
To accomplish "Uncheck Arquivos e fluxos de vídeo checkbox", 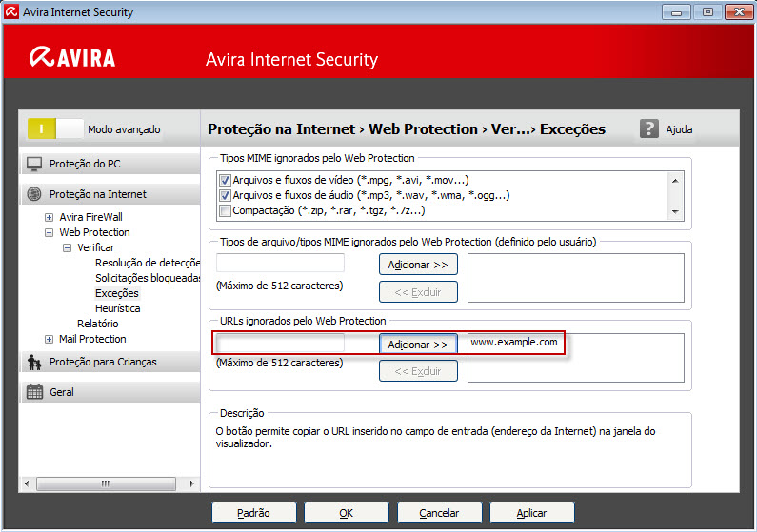I will [x=225, y=181].
